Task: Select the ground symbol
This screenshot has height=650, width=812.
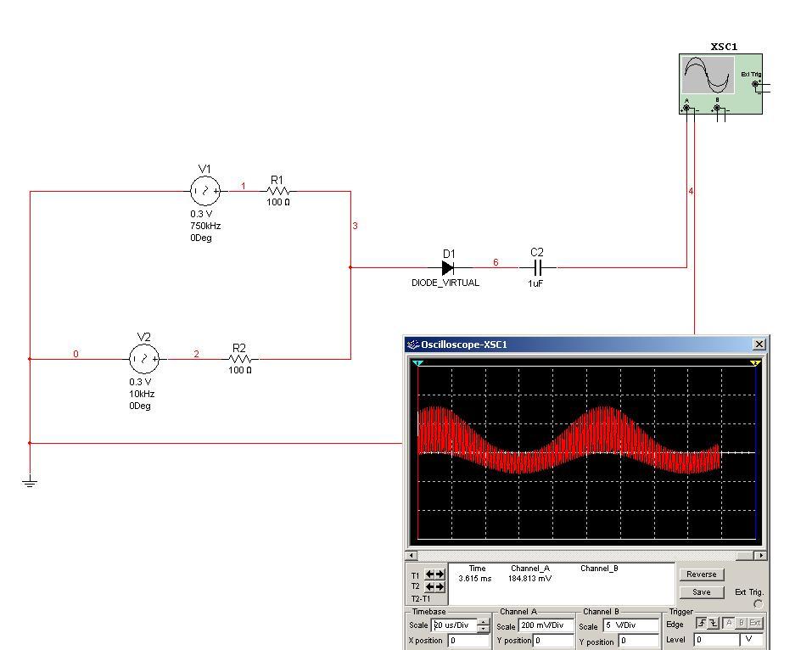Action: tap(30, 482)
